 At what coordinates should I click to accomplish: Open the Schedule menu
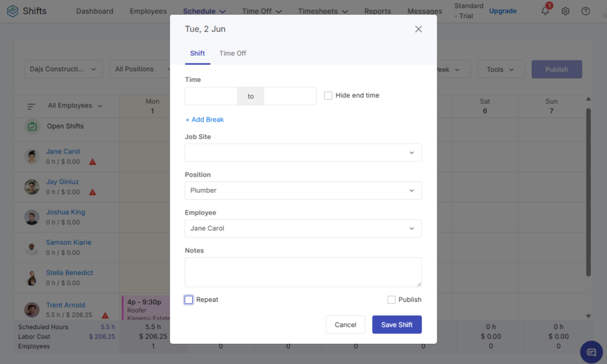pyautogui.click(x=204, y=11)
